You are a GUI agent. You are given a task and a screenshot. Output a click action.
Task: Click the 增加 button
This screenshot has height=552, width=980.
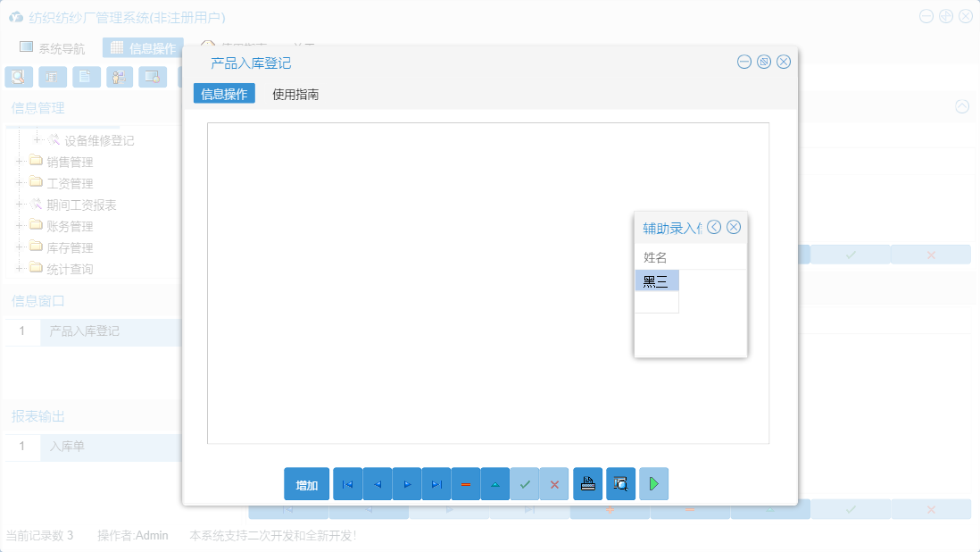coord(306,484)
